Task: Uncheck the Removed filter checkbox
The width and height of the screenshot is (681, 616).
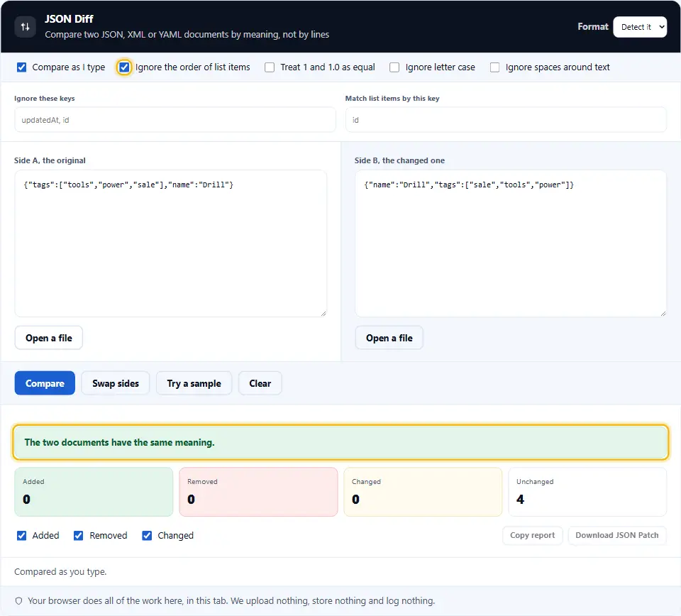Action: [79, 536]
